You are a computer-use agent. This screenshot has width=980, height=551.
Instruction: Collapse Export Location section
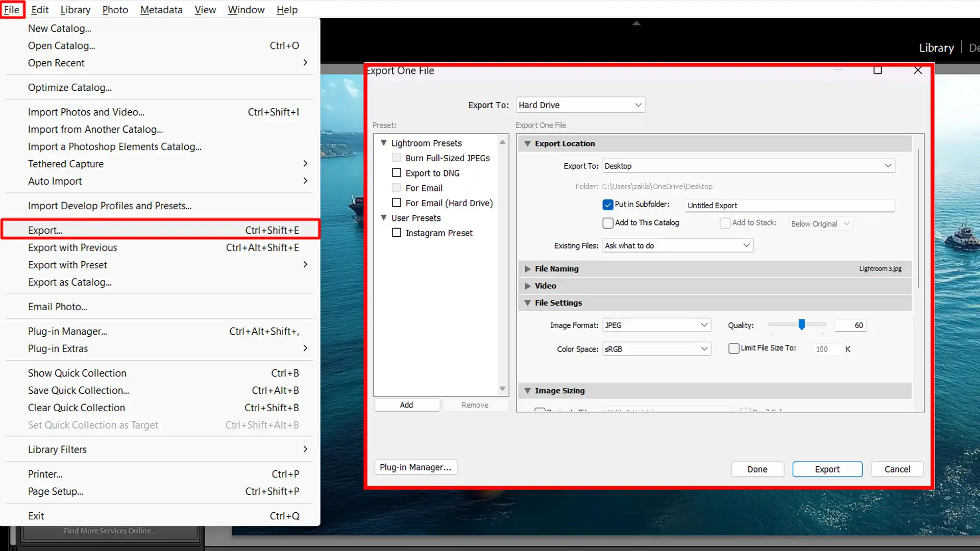(x=527, y=143)
